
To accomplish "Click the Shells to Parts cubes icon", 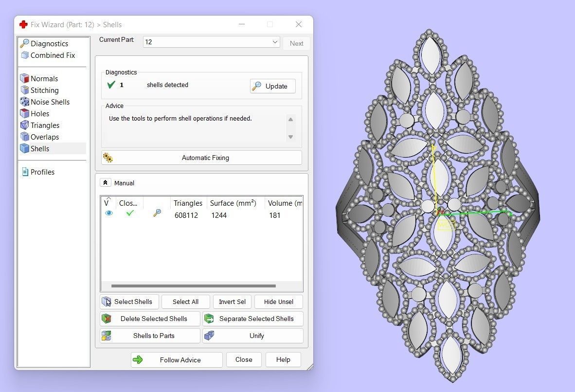I will point(107,336).
